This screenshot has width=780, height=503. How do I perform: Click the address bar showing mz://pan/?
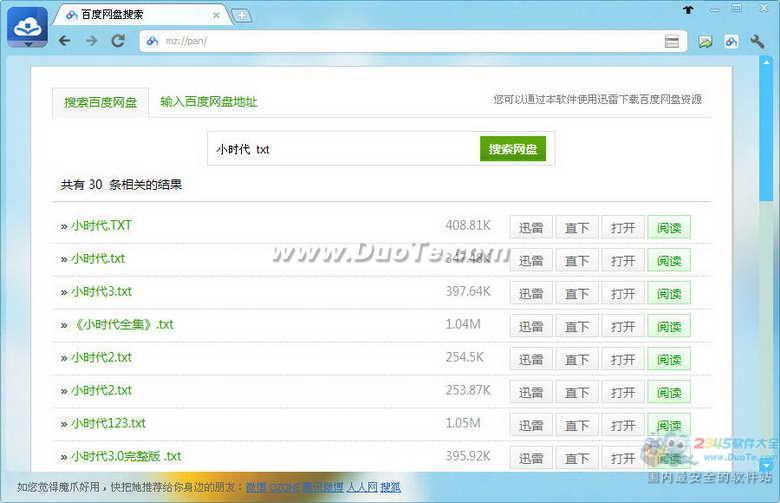coord(413,41)
